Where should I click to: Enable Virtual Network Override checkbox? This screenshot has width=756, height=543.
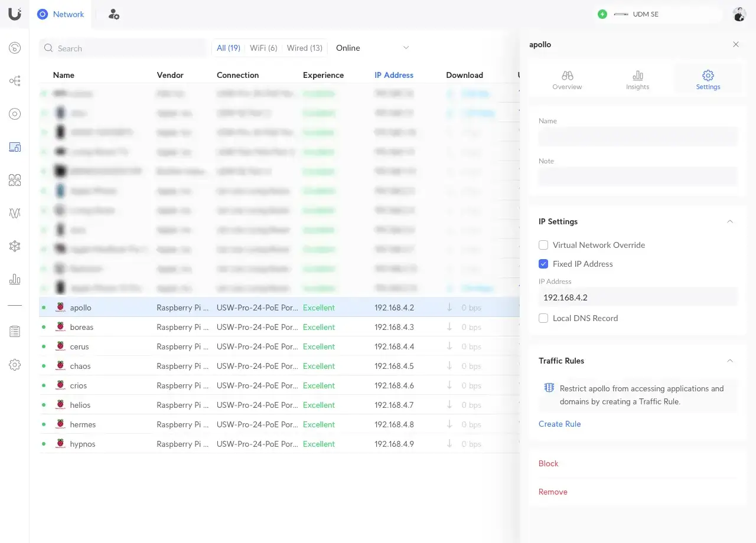(x=543, y=245)
